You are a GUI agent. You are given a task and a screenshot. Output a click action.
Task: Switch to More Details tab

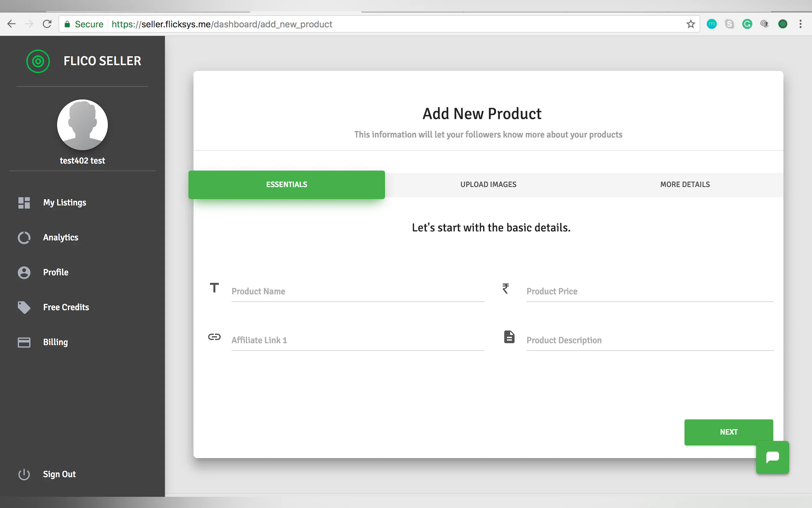(685, 185)
